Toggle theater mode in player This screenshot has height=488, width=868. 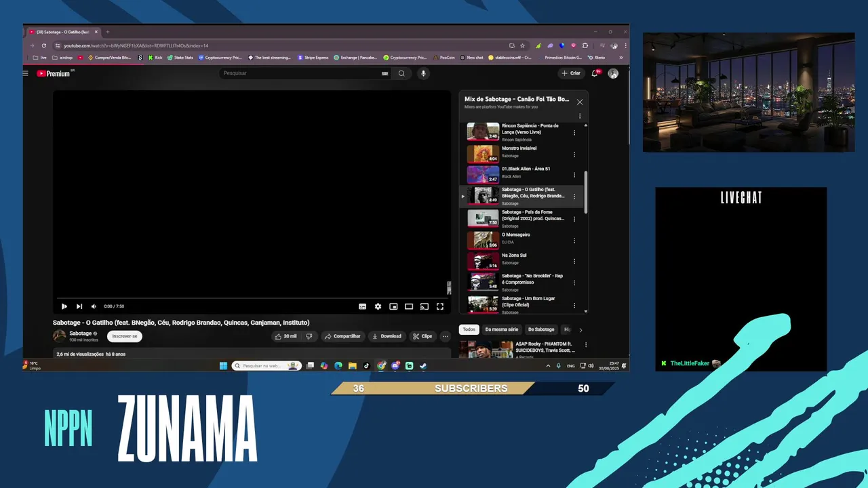coord(409,306)
